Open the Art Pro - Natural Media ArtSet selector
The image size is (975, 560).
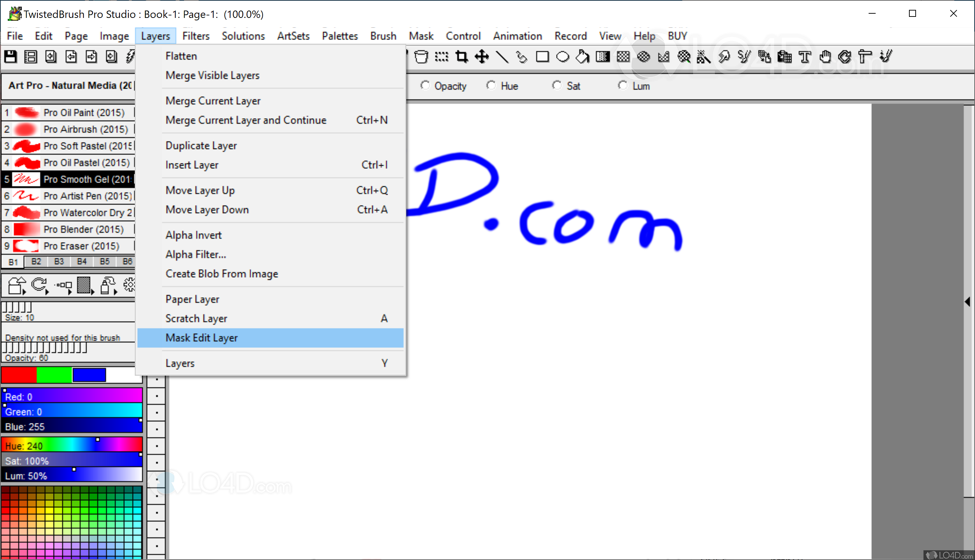pos(69,85)
